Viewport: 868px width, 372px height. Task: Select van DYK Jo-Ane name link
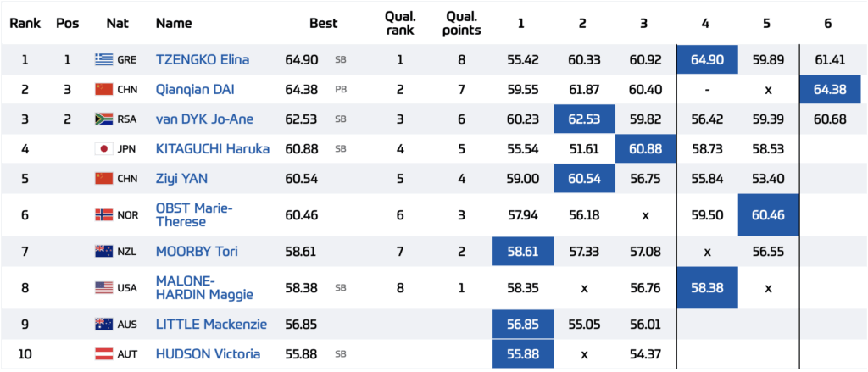[204, 119]
